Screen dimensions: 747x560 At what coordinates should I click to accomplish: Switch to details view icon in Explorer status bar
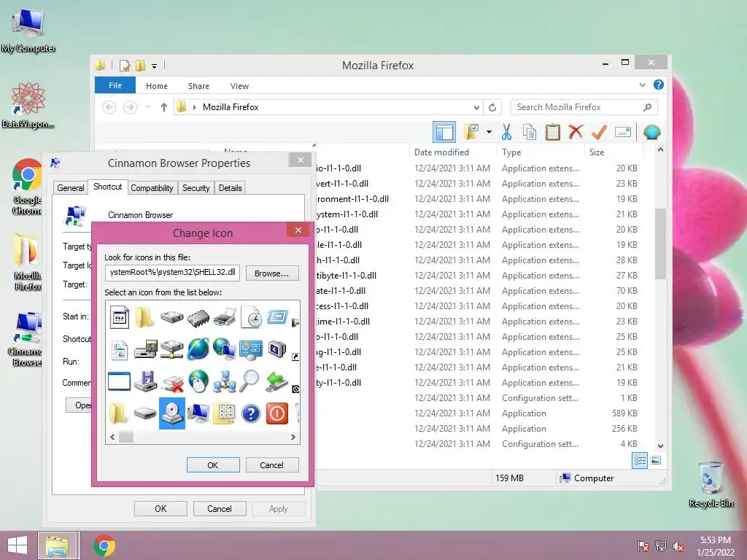(x=640, y=461)
